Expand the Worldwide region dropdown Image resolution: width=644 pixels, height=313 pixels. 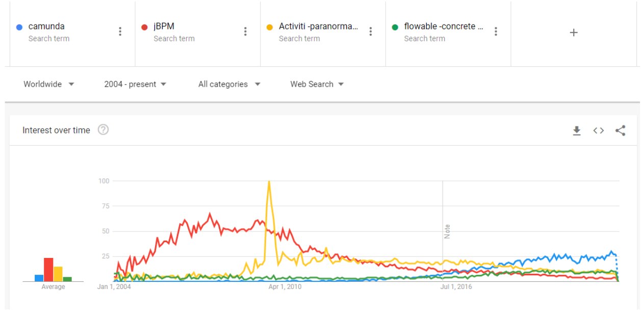tap(49, 84)
